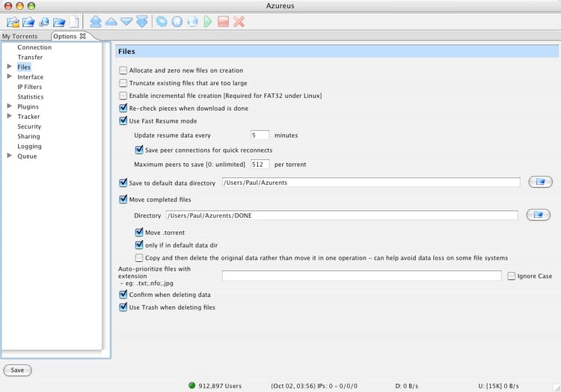This screenshot has width=561, height=392.
Task: Open the Security section
Action: click(x=29, y=126)
